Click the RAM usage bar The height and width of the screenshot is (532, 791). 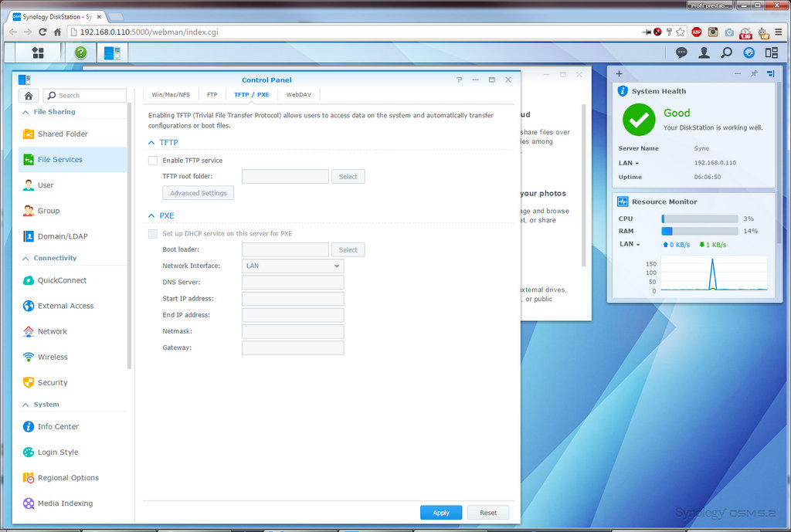700,231
